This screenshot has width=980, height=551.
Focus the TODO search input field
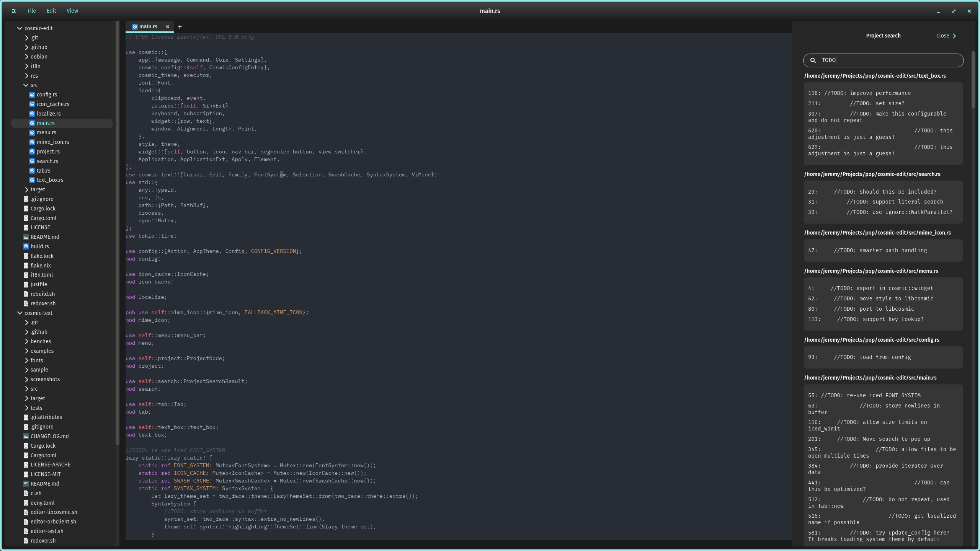[883, 60]
